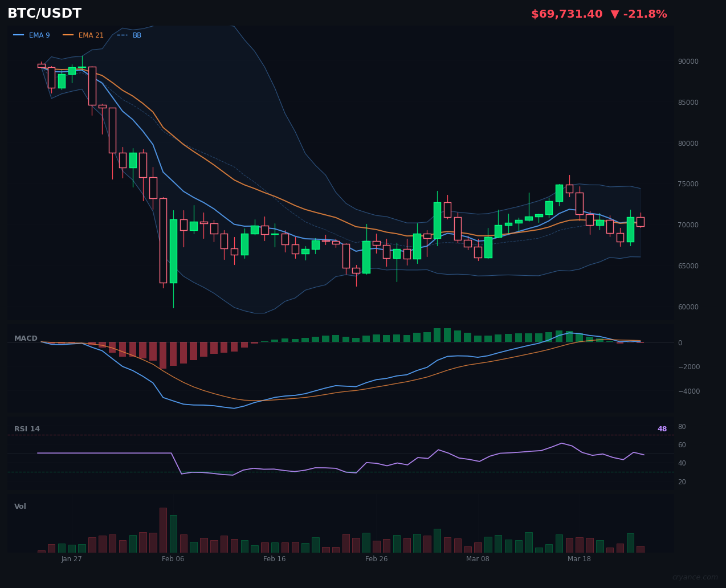
Task: Open the BTC/USDT symbol selector
Action: coord(44,13)
